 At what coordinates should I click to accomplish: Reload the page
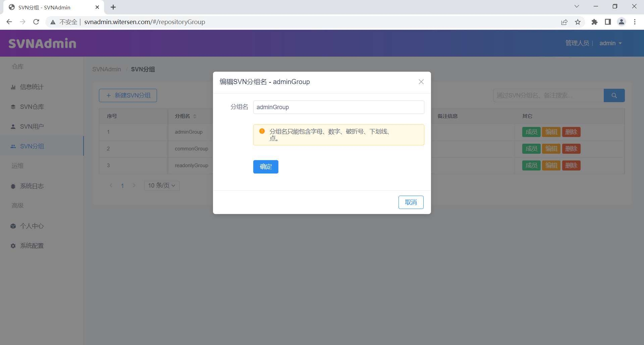click(36, 22)
